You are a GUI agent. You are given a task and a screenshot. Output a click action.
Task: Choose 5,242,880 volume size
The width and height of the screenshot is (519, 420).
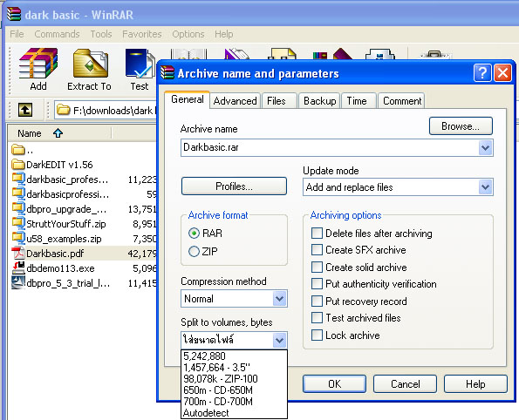point(234,356)
